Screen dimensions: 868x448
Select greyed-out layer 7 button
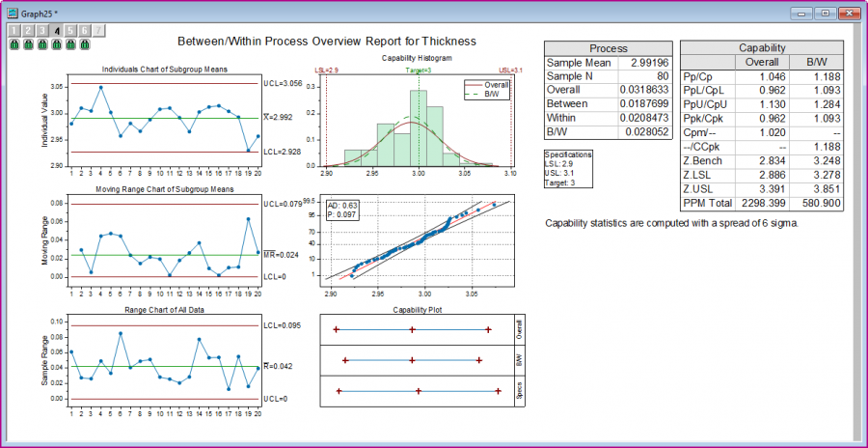[99, 31]
